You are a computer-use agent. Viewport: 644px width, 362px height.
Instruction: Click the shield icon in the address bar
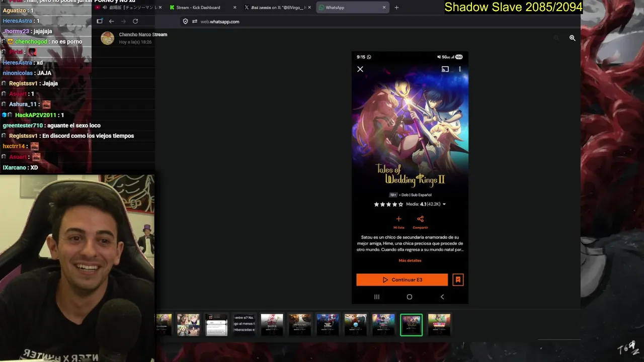[x=185, y=22]
